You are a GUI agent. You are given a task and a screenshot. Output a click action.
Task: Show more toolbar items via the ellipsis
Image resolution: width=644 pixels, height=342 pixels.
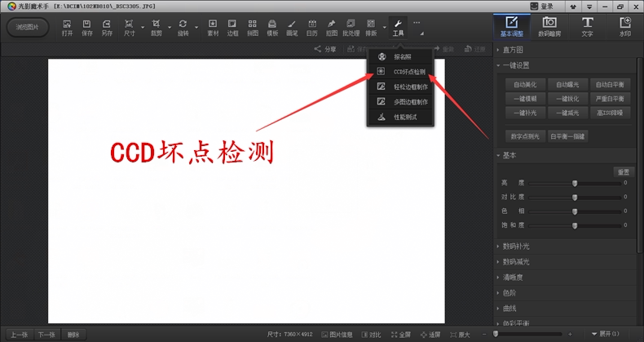point(417,23)
